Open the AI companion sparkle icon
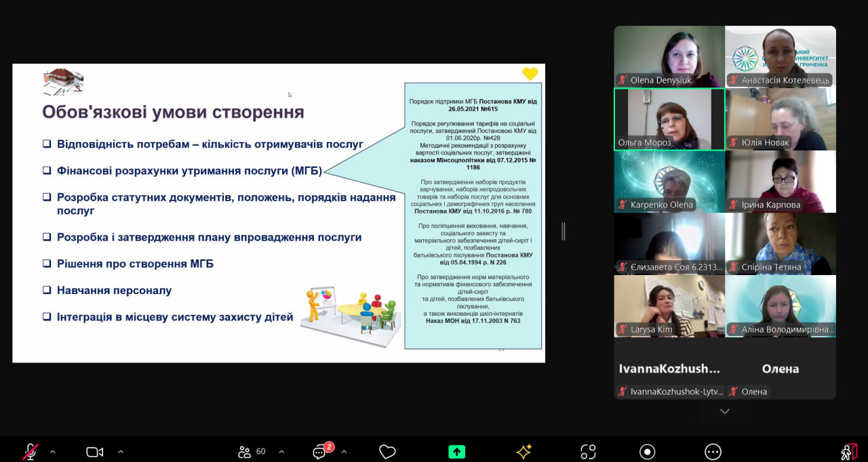The image size is (868, 462). tap(524, 452)
